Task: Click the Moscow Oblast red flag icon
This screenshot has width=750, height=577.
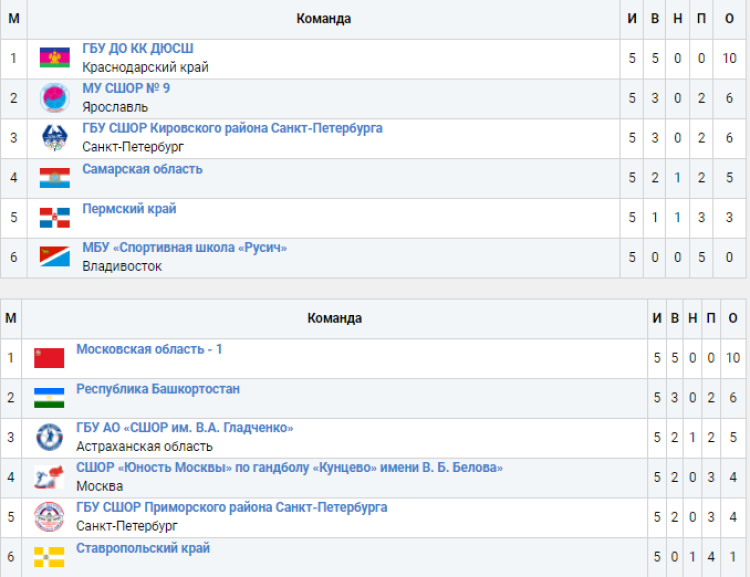Action: (49, 358)
